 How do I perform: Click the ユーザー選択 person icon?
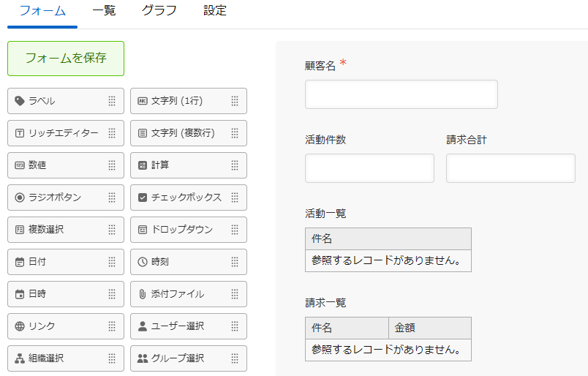(x=143, y=326)
